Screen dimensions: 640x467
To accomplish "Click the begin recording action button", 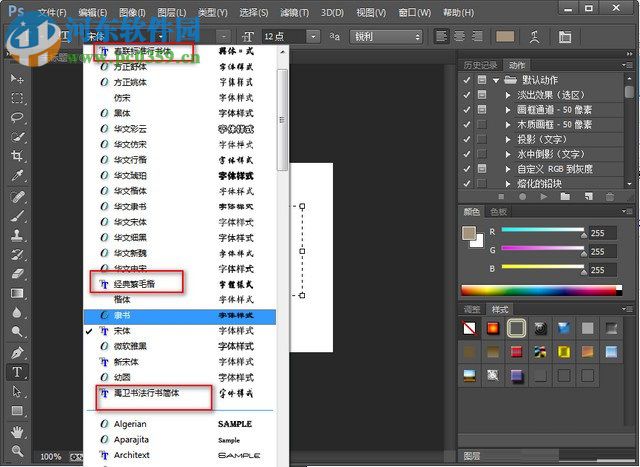I will [x=522, y=197].
